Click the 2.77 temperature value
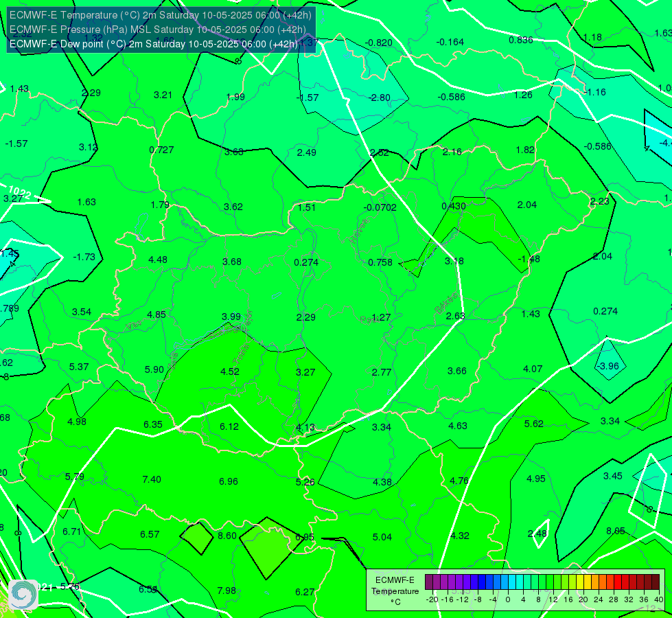Image resolution: width=672 pixels, height=618 pixels. [382, 372]
